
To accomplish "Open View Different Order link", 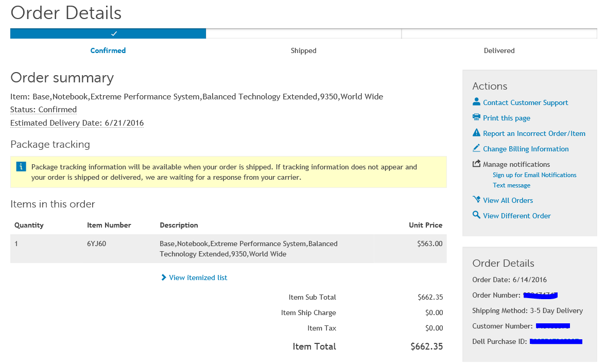I will [x=516, y=216].
